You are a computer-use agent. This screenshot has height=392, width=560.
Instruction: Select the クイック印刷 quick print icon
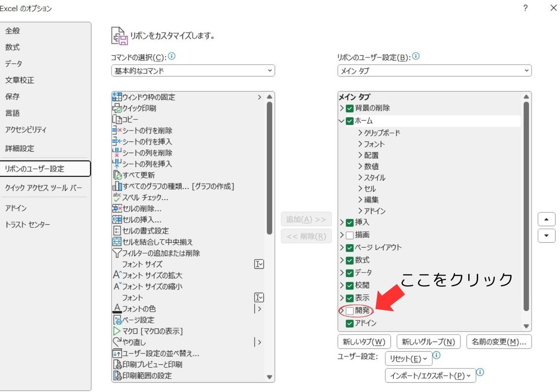pyautogui.click(x=117, y=108)
